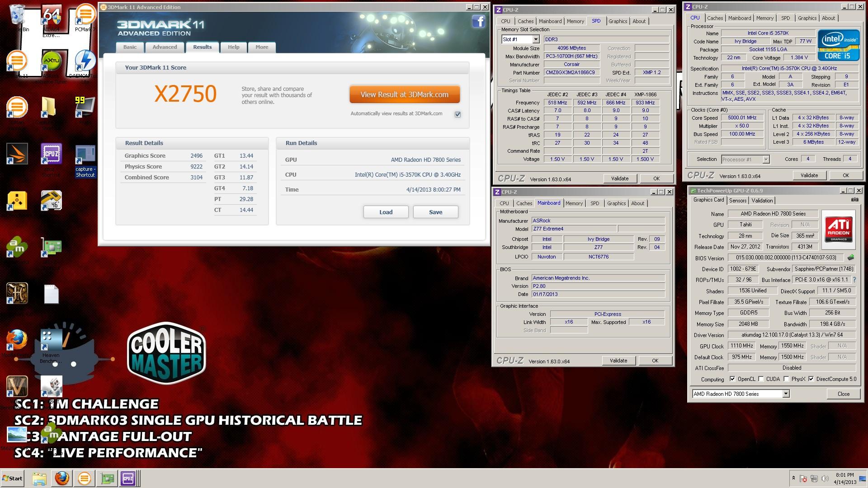
Task: Toggle the DirectCompute 5.0 checkbox
Action: [811, 379]
